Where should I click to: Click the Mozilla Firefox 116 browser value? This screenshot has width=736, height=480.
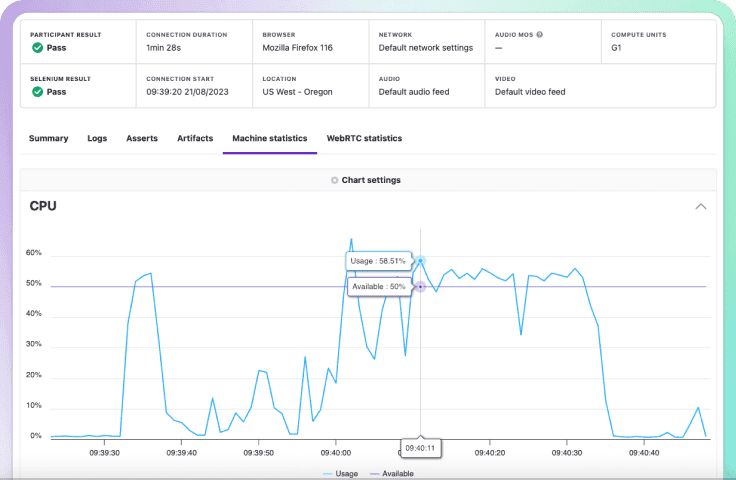pos(301,47)
